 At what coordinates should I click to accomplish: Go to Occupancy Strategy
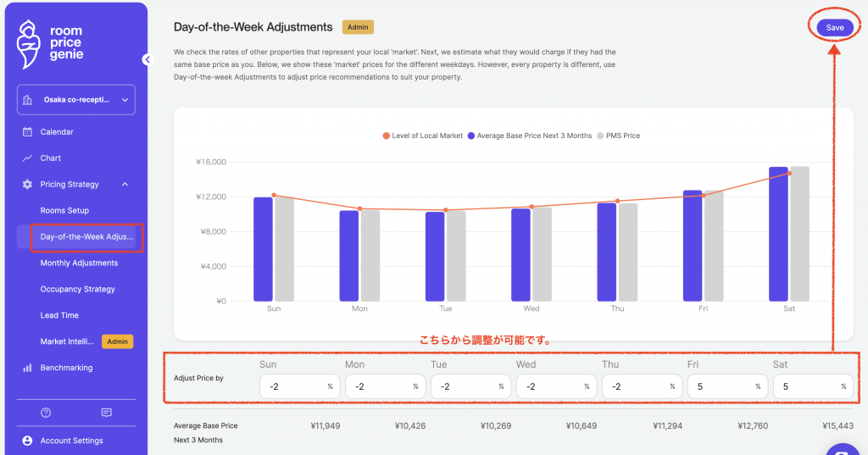coord(77,290)
